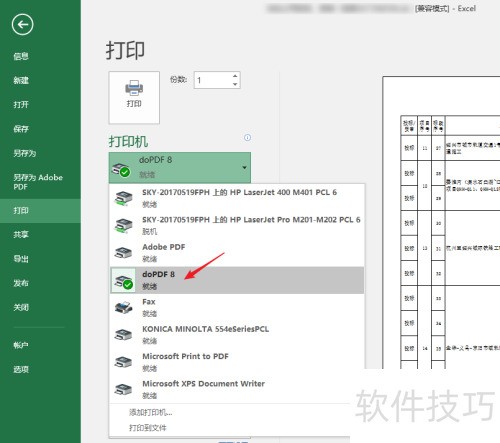Image resolution: width=500 pixels, height=443 pixels.
Task: Open 另存为 (Save As) page
Action: point(24,153)
